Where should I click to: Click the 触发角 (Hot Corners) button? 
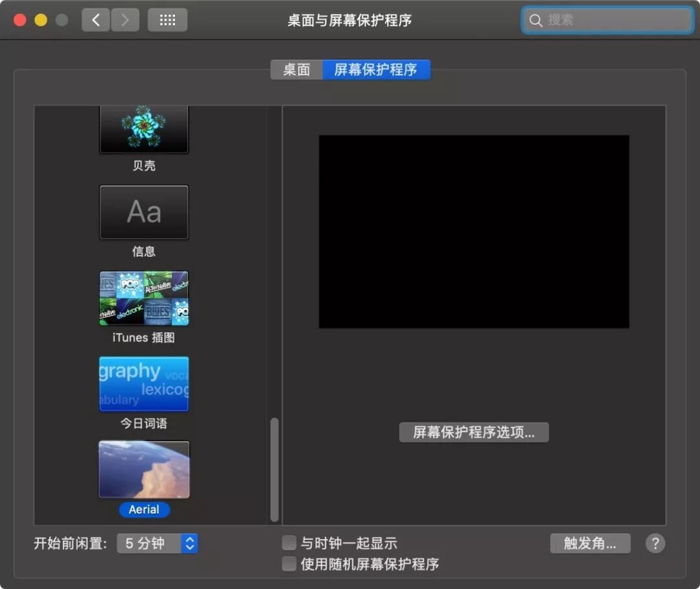pos(590,544)
